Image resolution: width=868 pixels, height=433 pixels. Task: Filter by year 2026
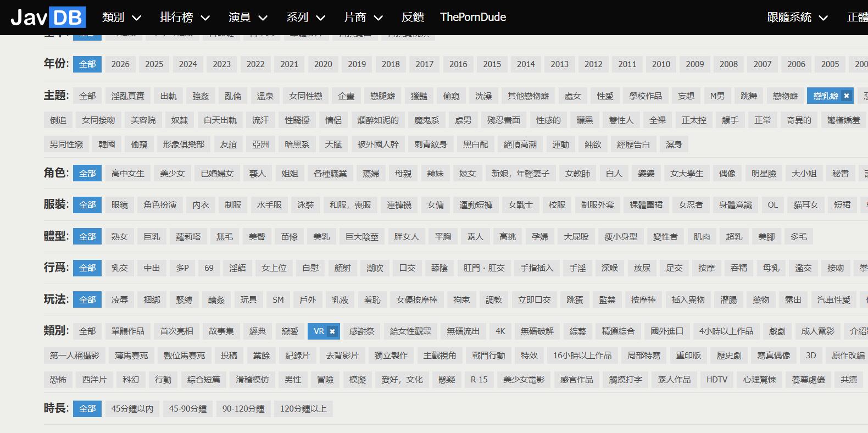(x=120, y=64)
